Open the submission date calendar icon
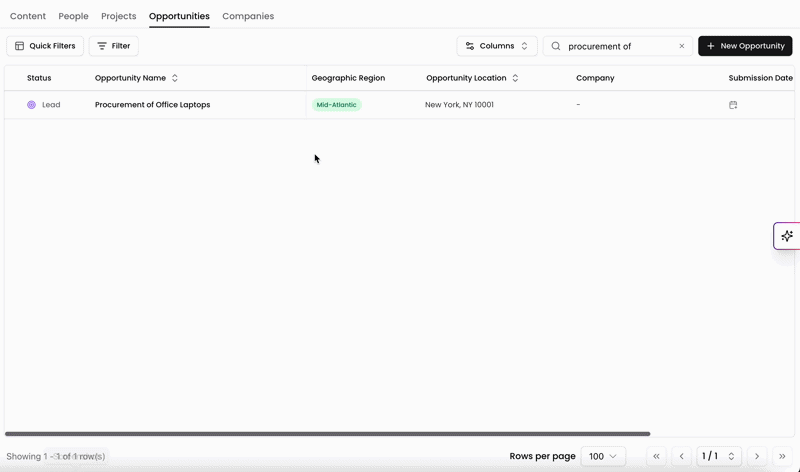 [733, 105]
